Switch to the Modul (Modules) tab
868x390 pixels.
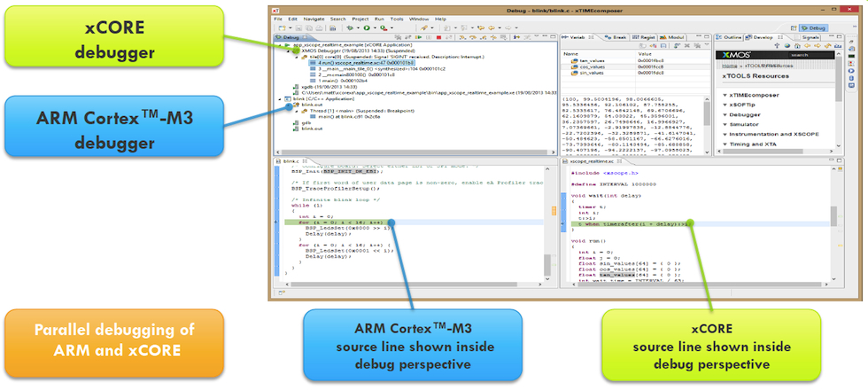(672, 37)
